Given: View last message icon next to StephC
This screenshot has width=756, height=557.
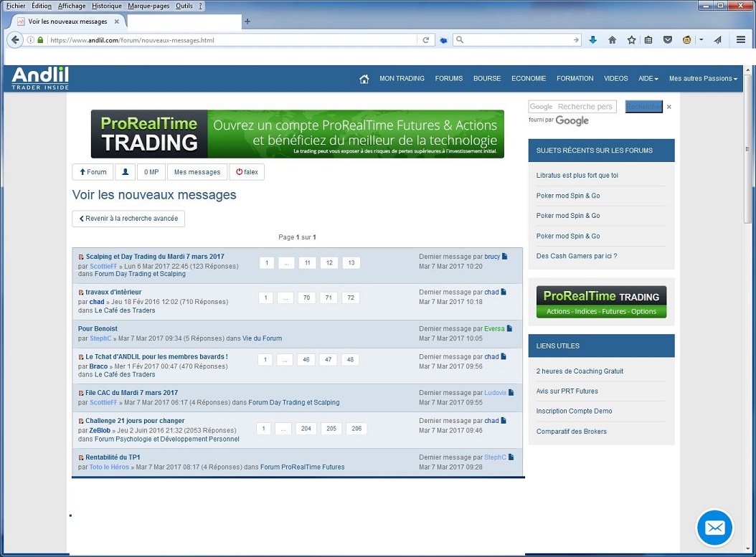Looking at the screenshot, I should click(511, 457).
